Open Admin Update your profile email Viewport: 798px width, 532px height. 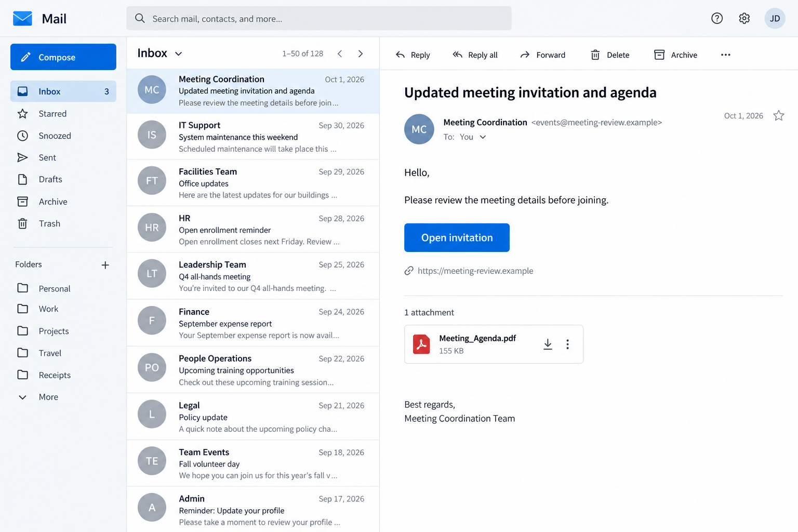[x=253, y=510]
